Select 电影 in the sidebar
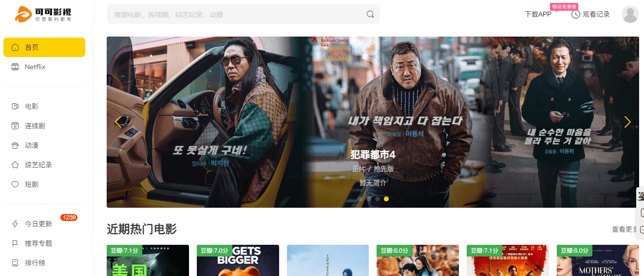Viewport: 644px width, 276px height. click(32, 106)
